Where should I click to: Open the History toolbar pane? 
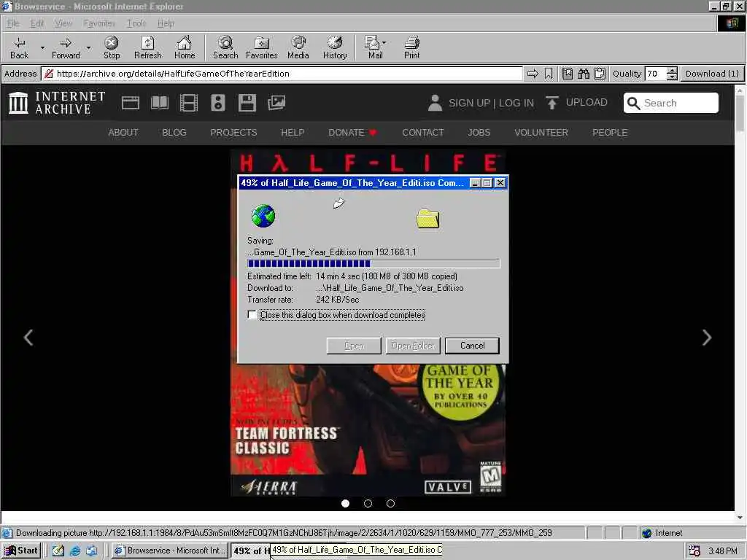click(x=335, y=47)
